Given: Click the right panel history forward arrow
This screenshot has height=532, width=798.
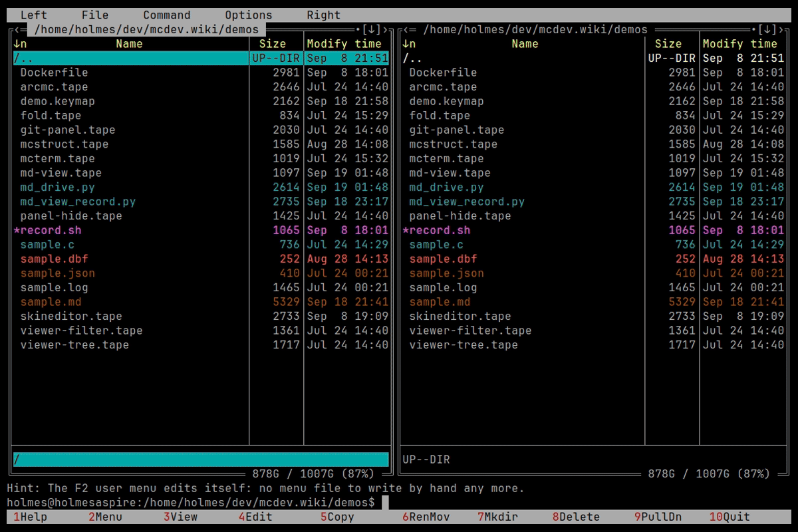Looking at the screenshot, I should coord(781,29).
